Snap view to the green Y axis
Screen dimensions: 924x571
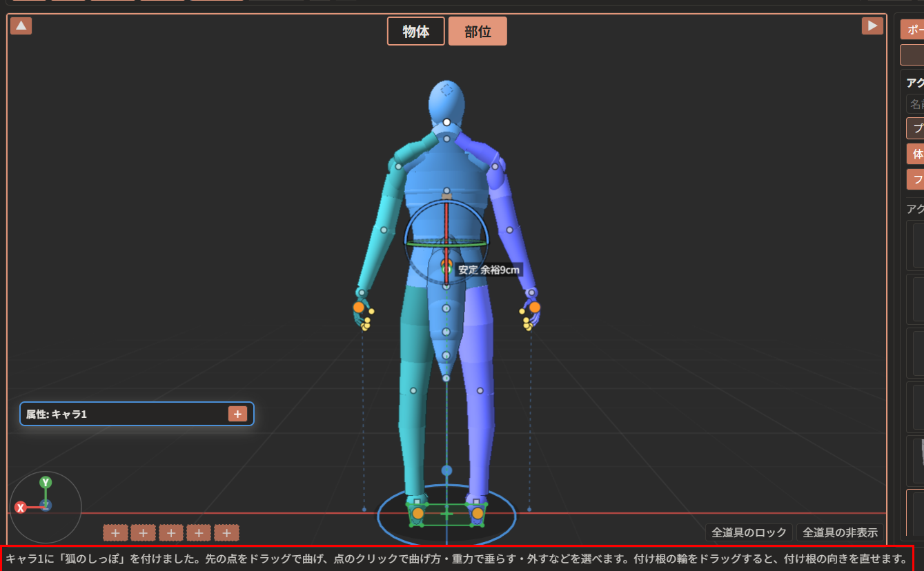[46, 482]
